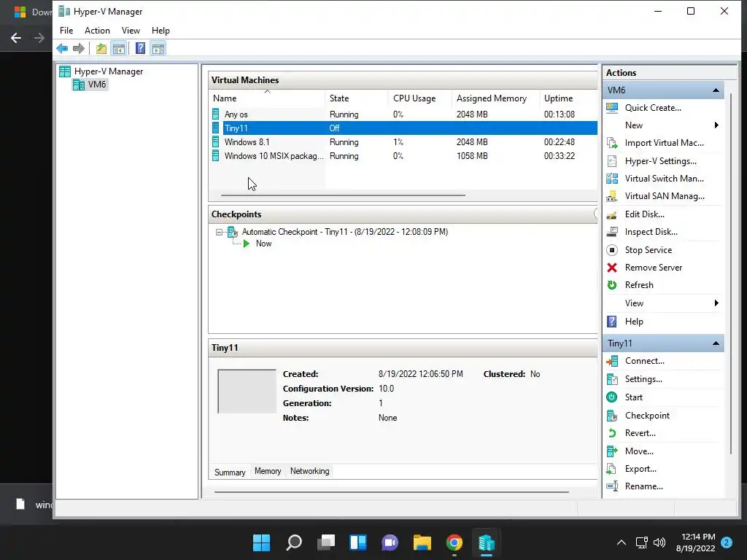Sort by the State column header

[x=357, y=98]
